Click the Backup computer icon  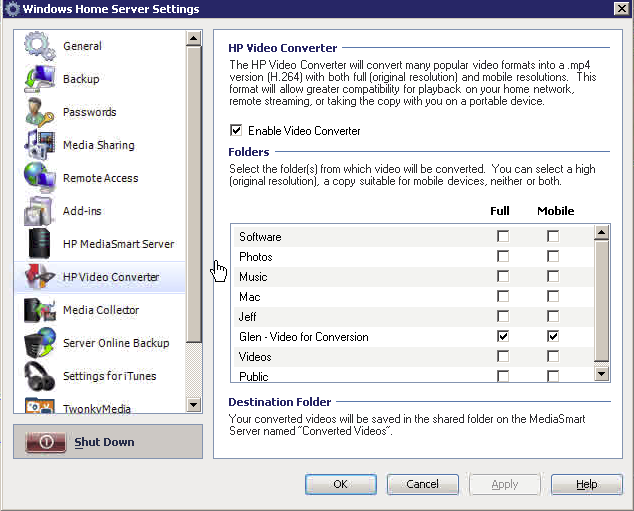(39, 79)
